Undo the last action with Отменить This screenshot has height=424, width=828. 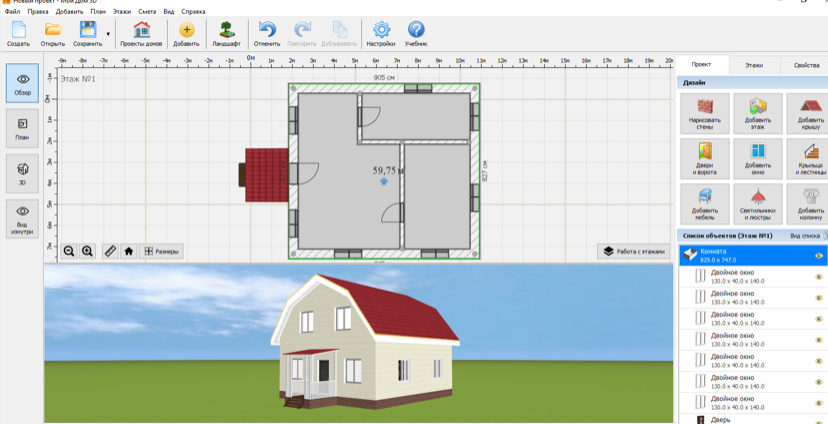pos(267,34)
